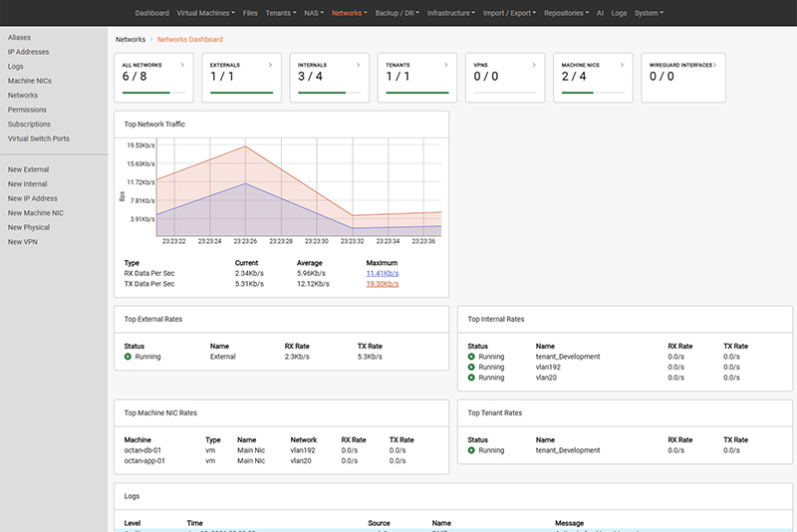
Task: Create a New External network
Action: [29, 169]
